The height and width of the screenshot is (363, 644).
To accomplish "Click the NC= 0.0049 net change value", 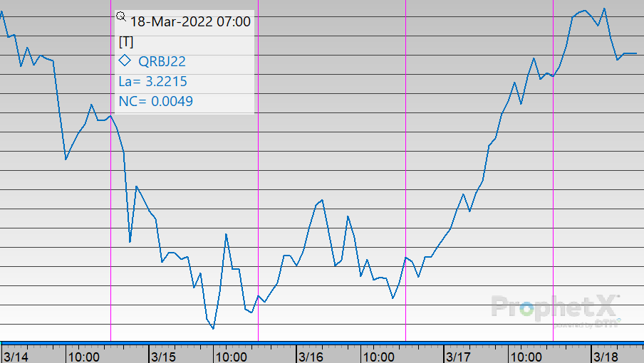I will 155,101.
